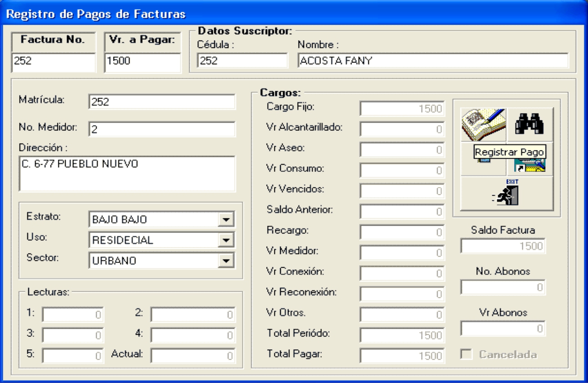Image resolution: width=588 pixels, height=383 pixels.
Task: Click the Registrar Pago book icon
Action: pos(483,124)
